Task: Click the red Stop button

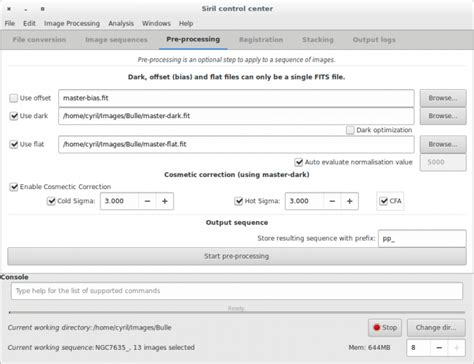Action: coord(385,328)
